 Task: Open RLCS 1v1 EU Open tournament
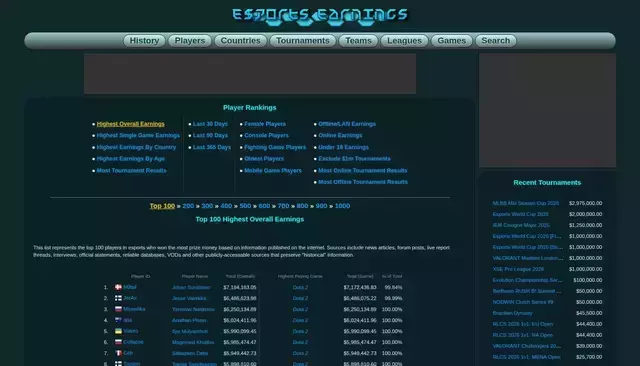(x=523, y=324)
